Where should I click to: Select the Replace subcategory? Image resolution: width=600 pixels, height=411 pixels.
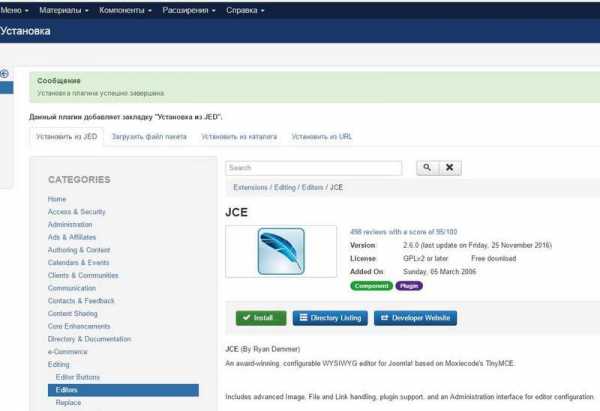tap(68, 403)
